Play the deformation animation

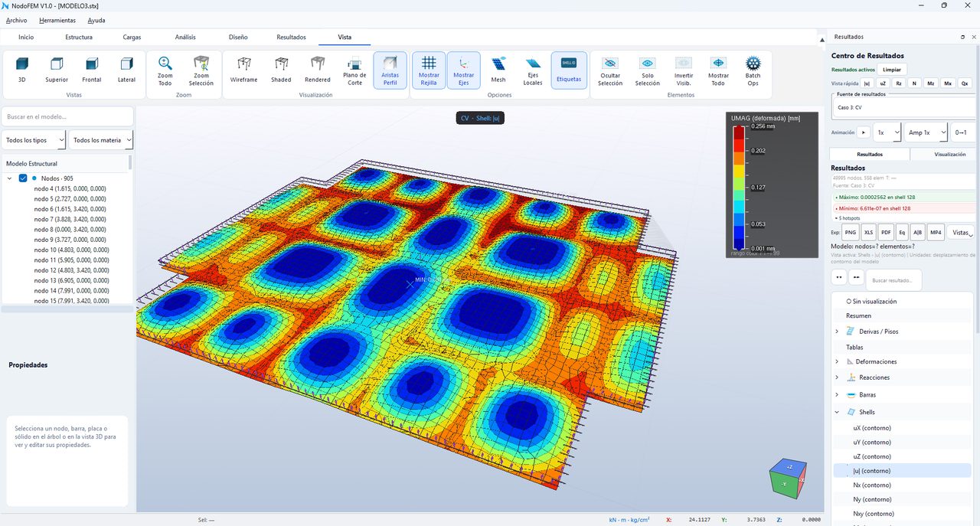[864, 132]
